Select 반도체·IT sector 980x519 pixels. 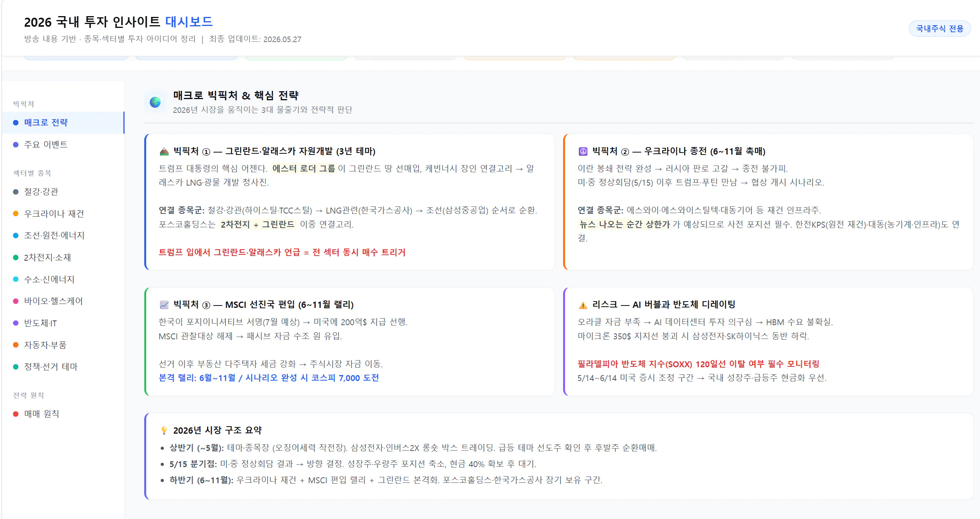63,323
